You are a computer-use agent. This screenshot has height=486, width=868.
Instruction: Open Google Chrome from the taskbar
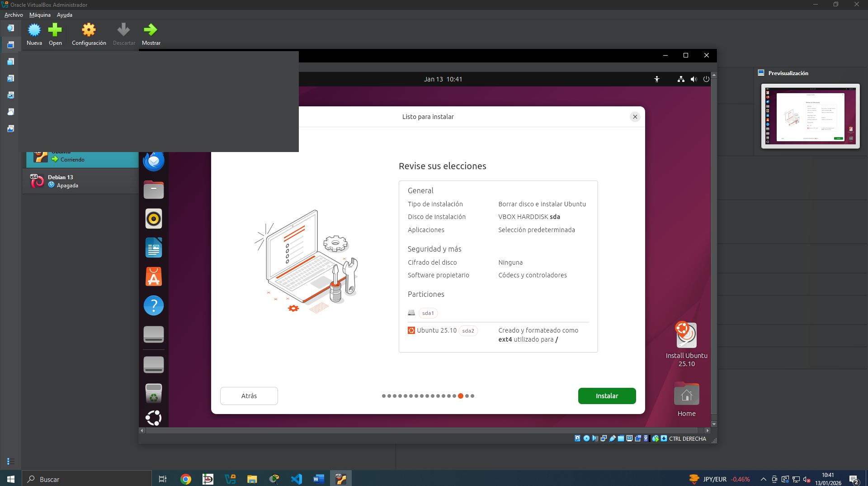185,479
